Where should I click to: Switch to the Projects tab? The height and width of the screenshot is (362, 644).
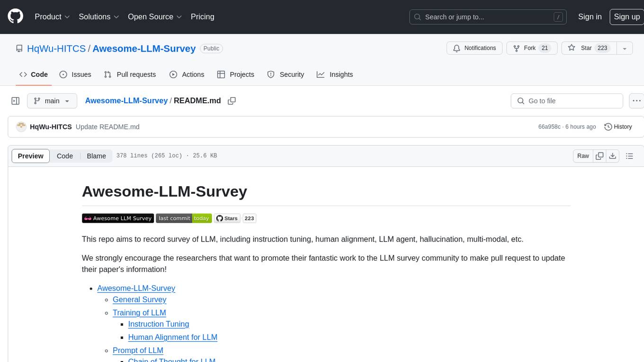(x=236, y=74)
